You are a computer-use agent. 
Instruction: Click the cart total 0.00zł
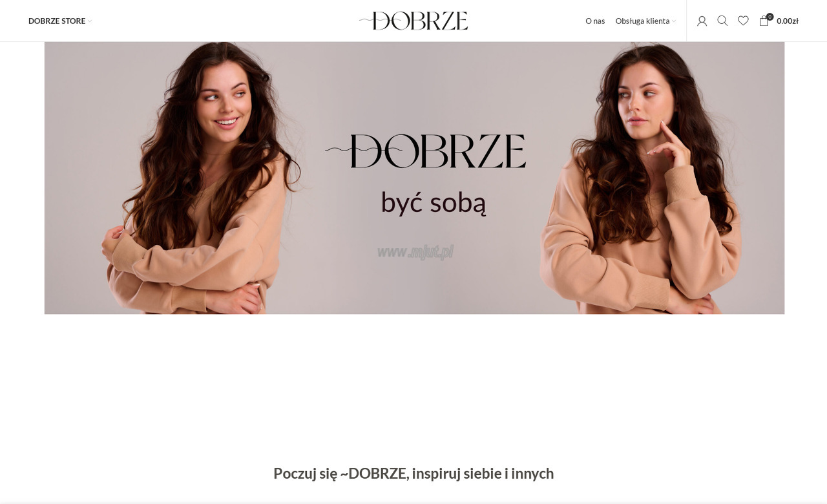pos(788,21)
